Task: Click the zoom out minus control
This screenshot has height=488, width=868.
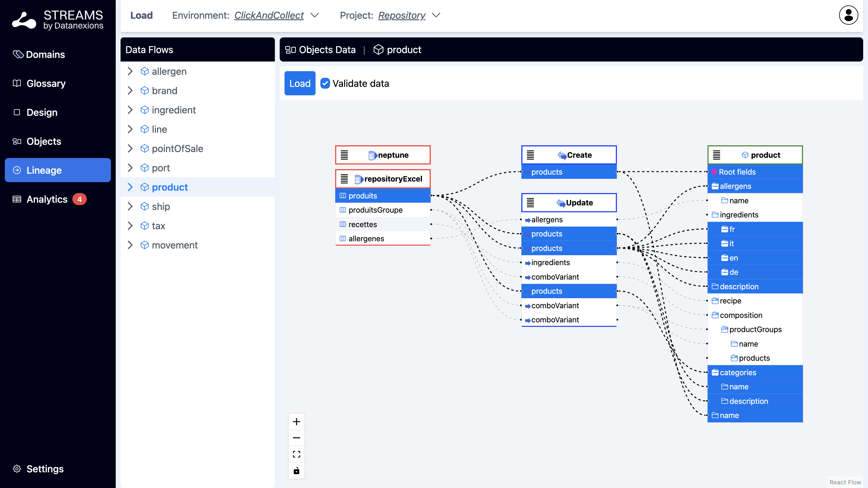Action: click(x=296, y=438)
